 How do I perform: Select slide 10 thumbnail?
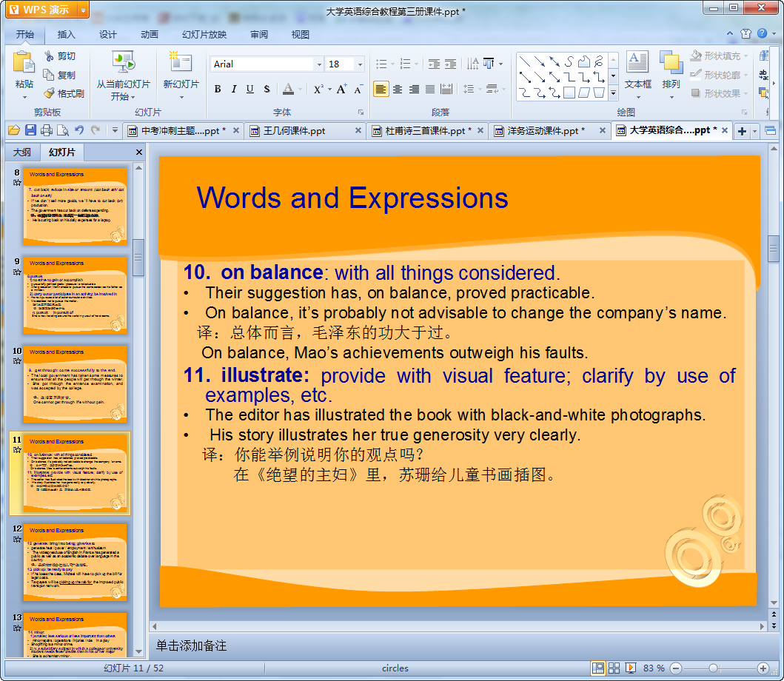(x=75, y=384)
